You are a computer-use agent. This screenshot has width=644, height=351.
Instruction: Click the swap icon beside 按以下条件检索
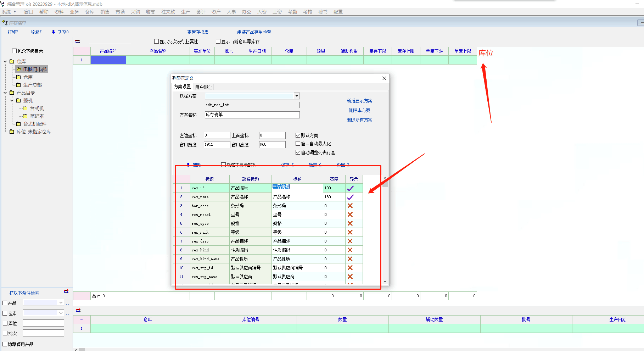point(66,291)
